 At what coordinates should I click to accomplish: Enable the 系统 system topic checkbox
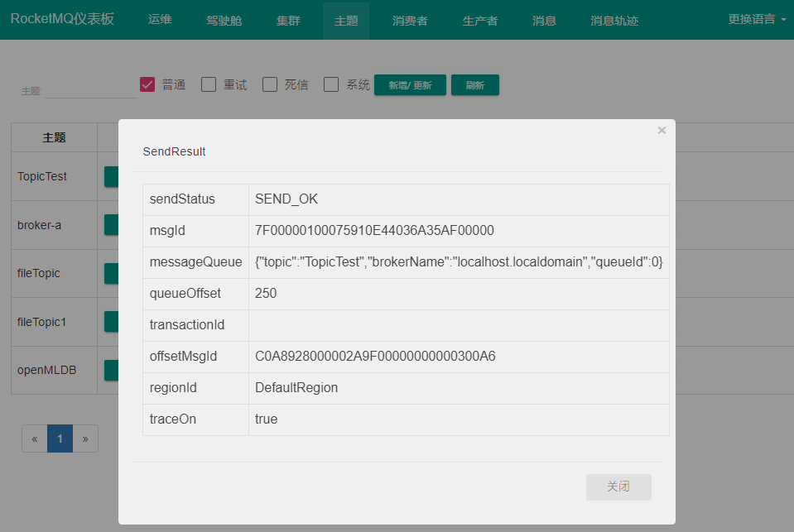(x=330, y=84)
